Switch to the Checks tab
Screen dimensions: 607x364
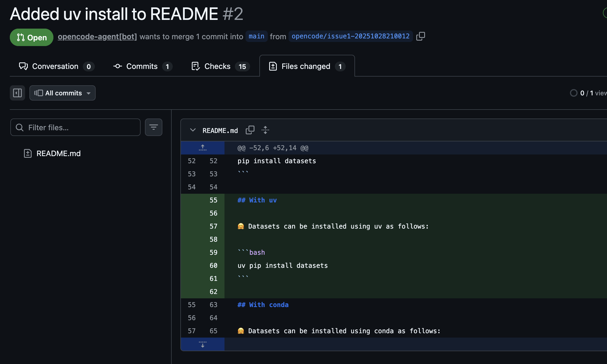(x=217, y=66)
